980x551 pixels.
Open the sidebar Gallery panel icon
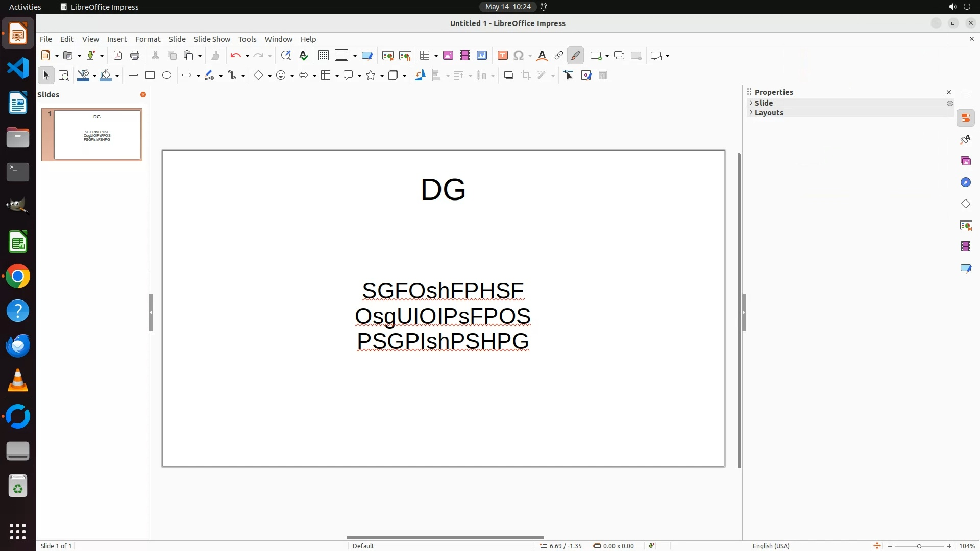pos(965,161)
